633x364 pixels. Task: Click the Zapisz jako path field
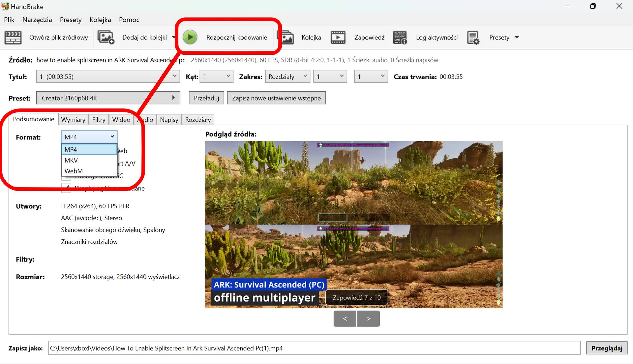tap(314, 348)
